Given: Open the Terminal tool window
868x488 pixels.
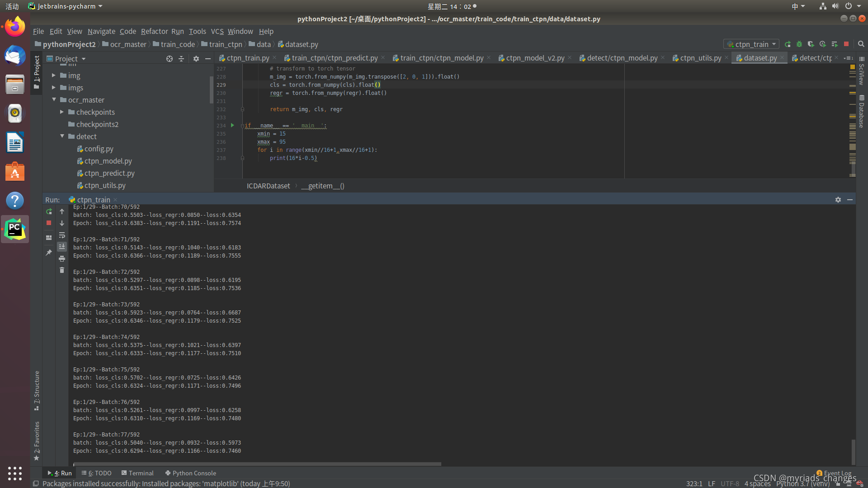Looking at the screenshot, I should coord(137,473).
